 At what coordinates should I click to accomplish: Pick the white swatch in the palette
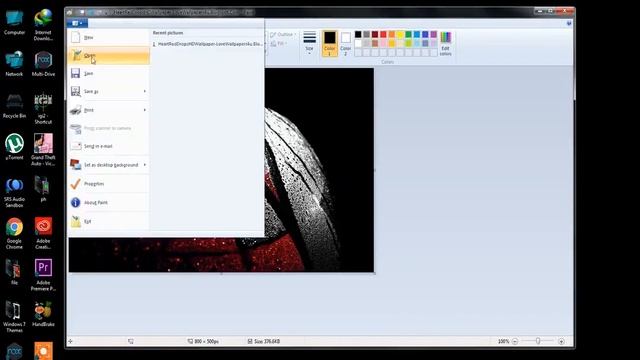point(358,43)
